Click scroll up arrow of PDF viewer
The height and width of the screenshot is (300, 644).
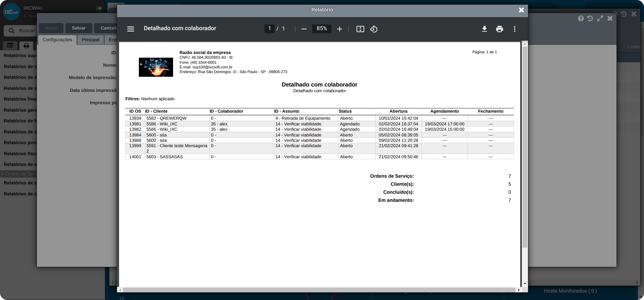tap(525, 44)
